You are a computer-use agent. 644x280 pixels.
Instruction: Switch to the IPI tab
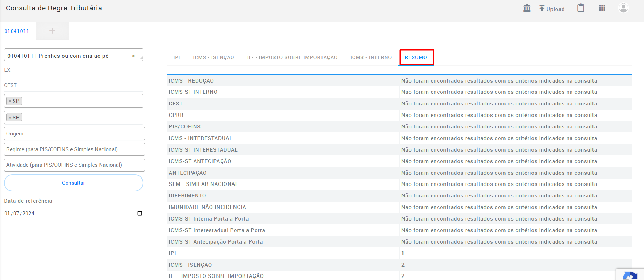coord(177,57)
